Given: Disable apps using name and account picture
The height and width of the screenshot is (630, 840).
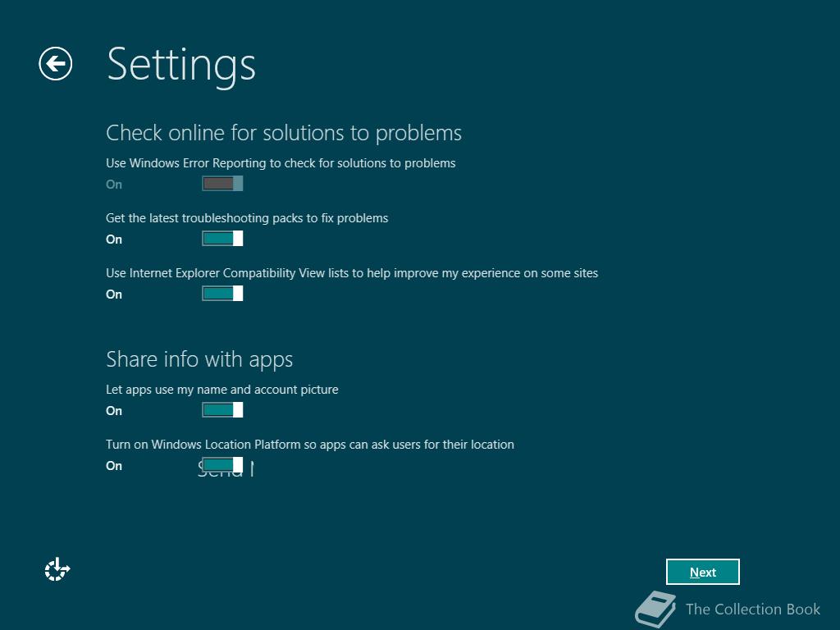Looking at the screenshot, I should click(x=222, y=410).
